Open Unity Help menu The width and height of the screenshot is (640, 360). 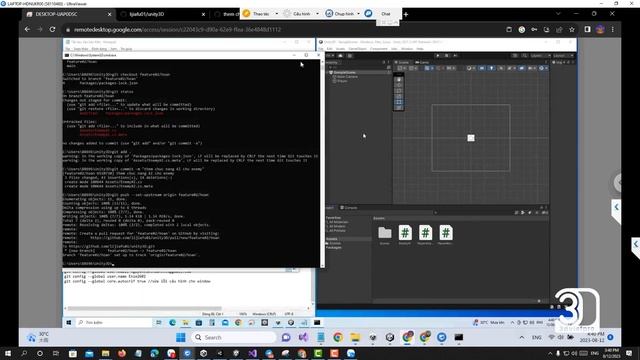coord(420,49)
